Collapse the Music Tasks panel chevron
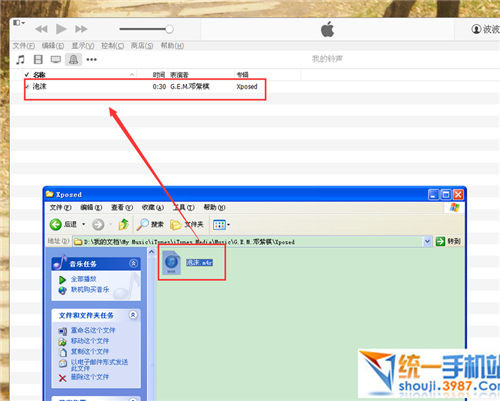The width and height of the screenshot is (500, 401). [x=133, y=263]
